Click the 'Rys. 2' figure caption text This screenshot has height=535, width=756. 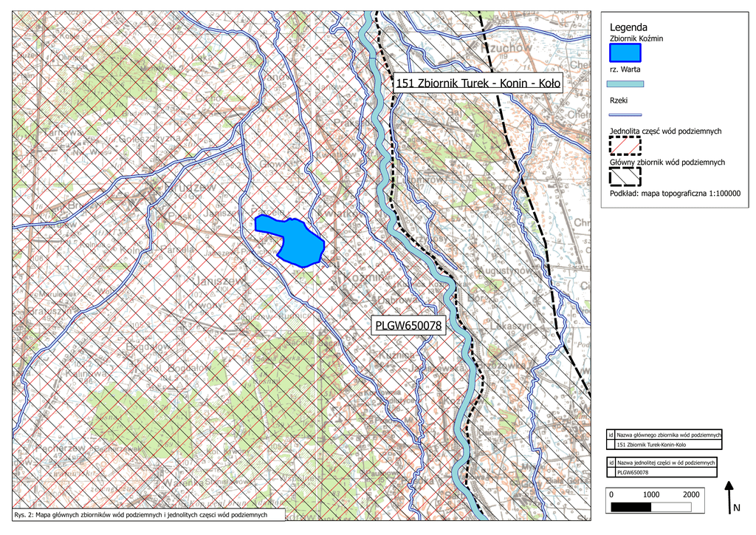pos(140,514)
